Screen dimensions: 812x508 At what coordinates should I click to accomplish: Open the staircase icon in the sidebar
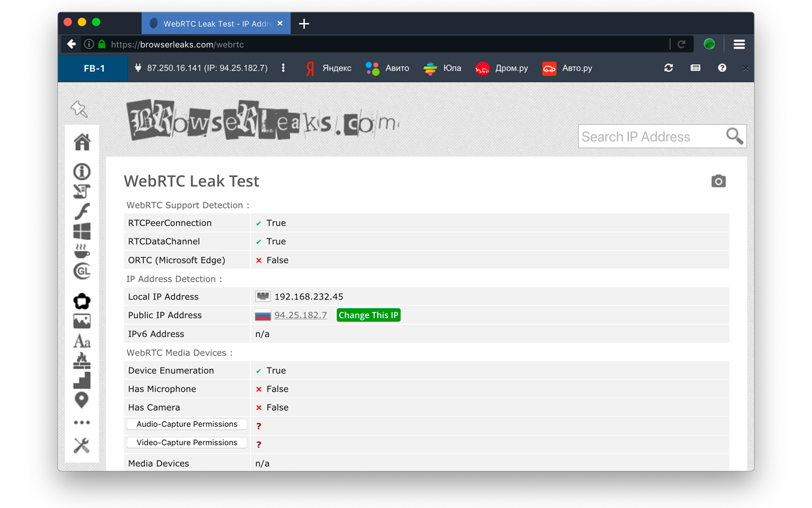click(82, 380)
